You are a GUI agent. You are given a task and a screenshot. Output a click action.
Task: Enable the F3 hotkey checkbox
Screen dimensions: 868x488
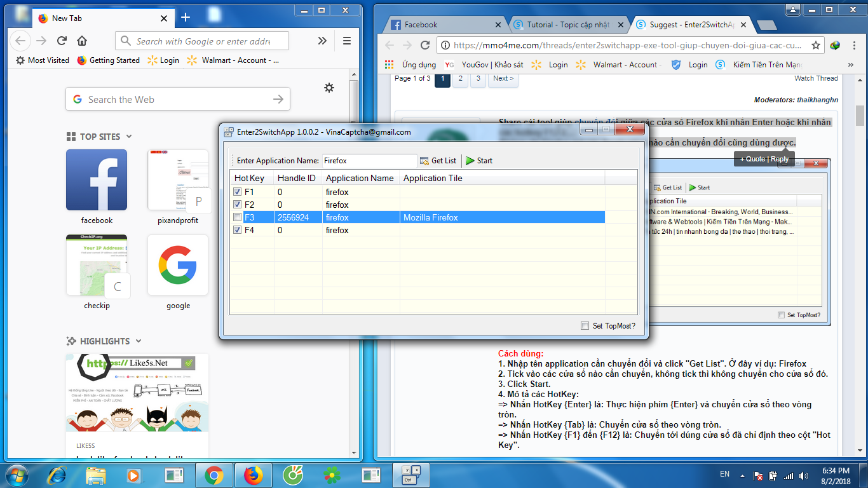pyautogui.click(x=238, y=217)
